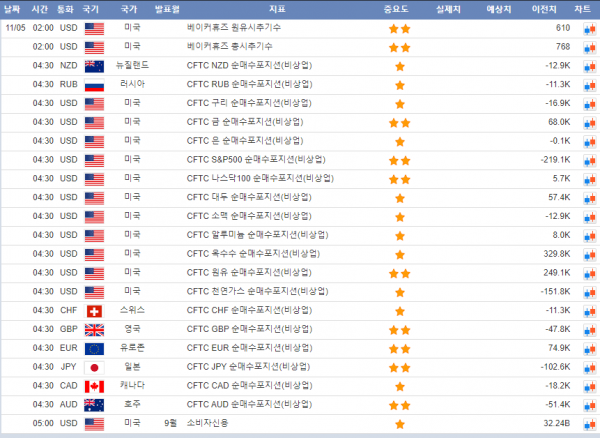Click the Russia flag icon
The width and height of the screenshot is (600, 438).
tap(94, 85)
